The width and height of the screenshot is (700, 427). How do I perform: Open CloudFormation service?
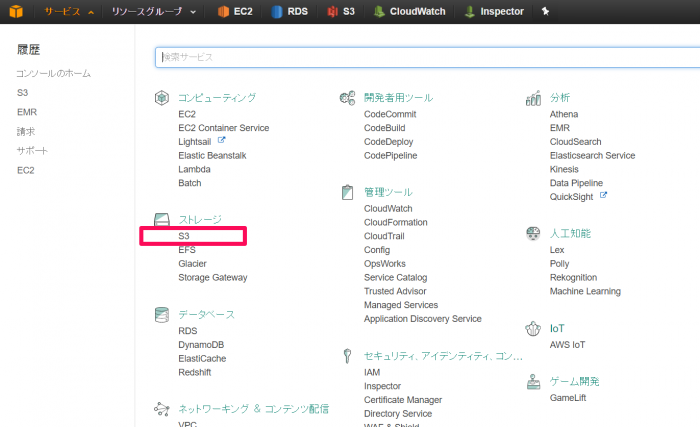(396, 222)
